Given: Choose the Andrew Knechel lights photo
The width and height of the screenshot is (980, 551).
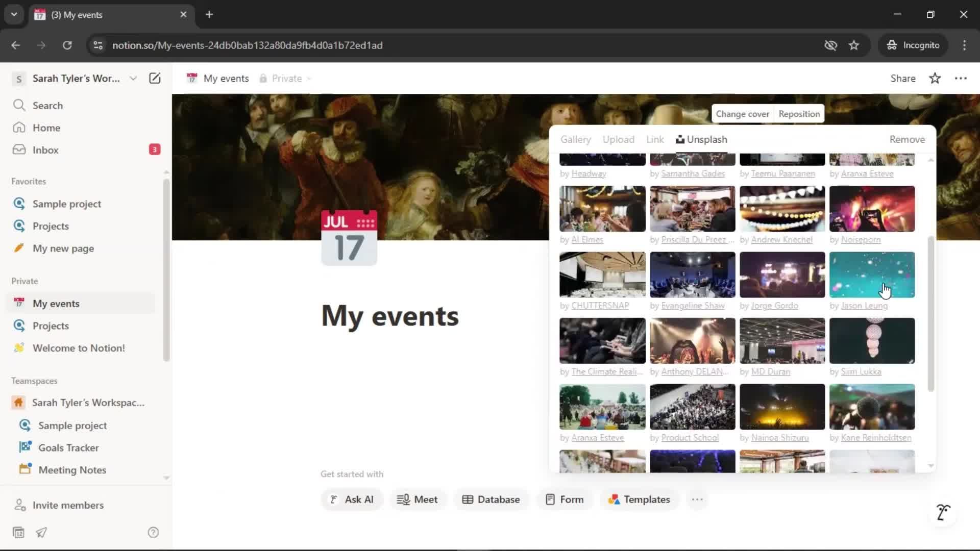Looking at the screenshot, I should (x=782, y=209).
